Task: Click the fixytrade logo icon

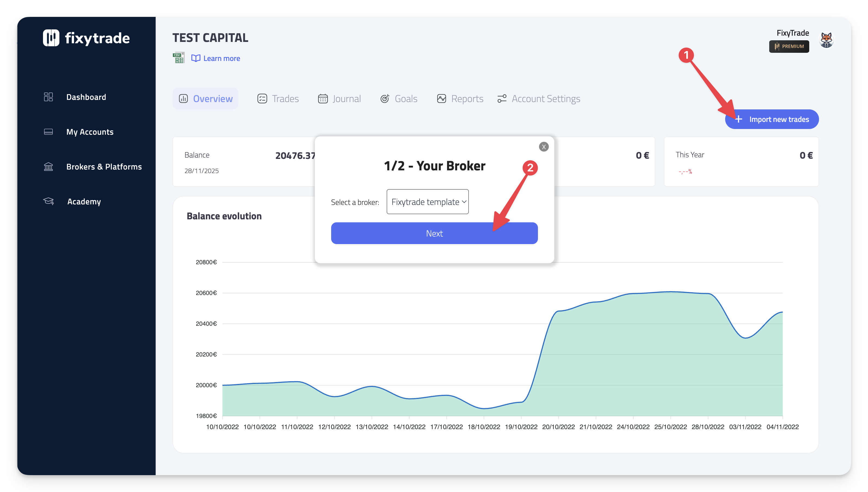Action: coord(51,38)
